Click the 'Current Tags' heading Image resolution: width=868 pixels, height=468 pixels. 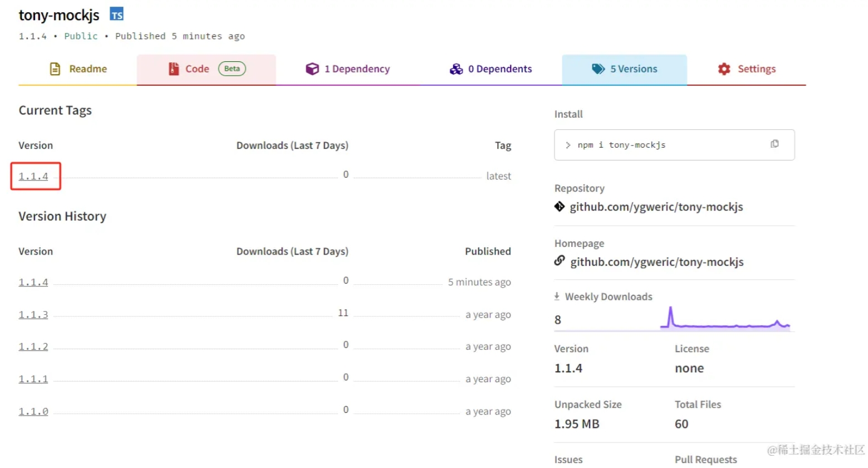point(55,111)
